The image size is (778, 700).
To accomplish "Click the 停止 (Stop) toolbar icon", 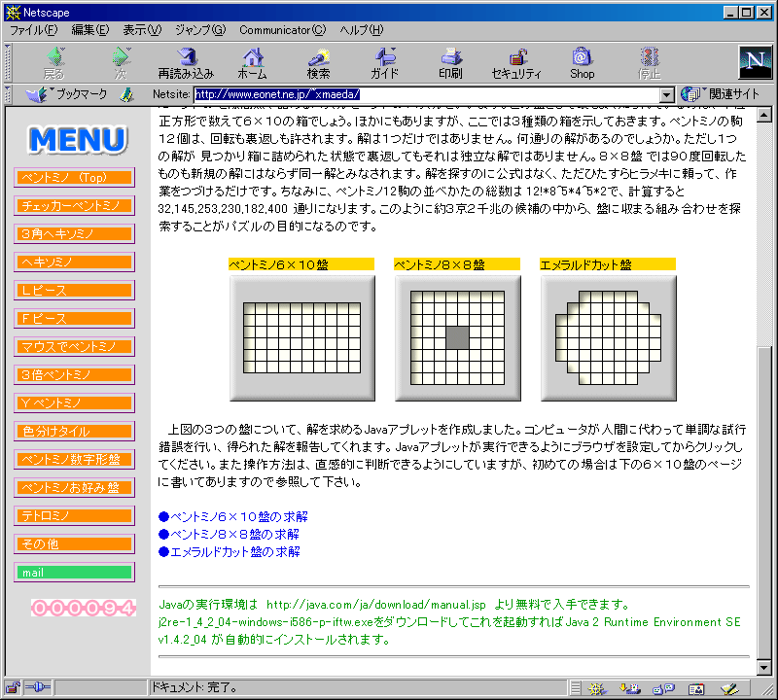I will coord(649,62).
